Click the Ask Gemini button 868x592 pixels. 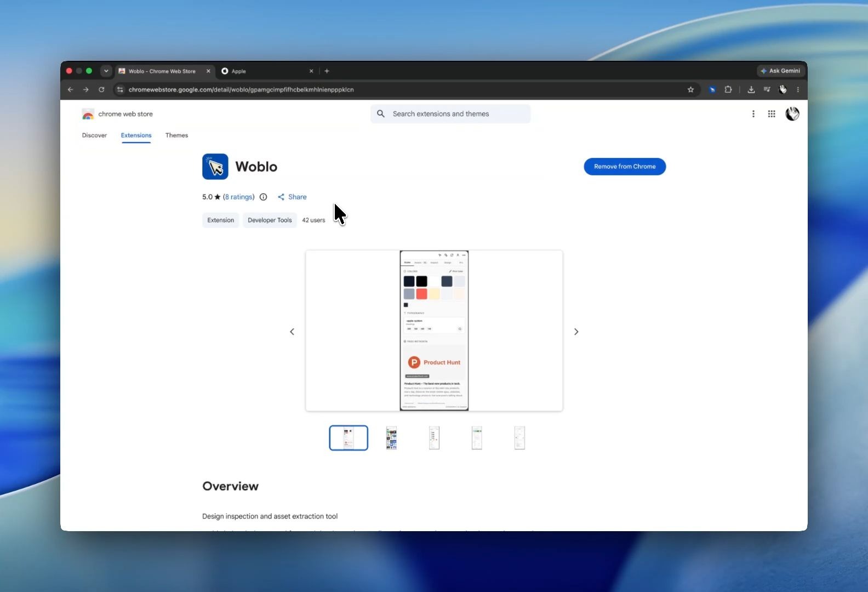(780, 71)
